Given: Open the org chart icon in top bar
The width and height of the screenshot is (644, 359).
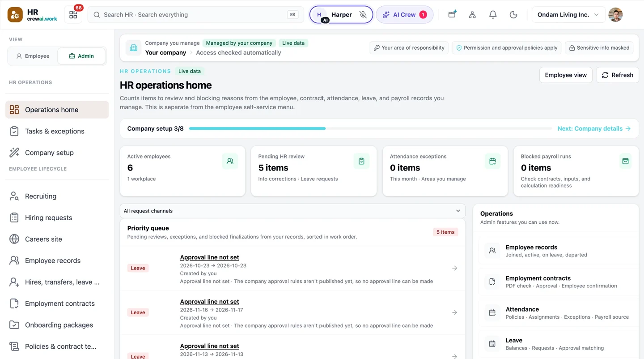Looking at the screenshot, I should [472, 15].
